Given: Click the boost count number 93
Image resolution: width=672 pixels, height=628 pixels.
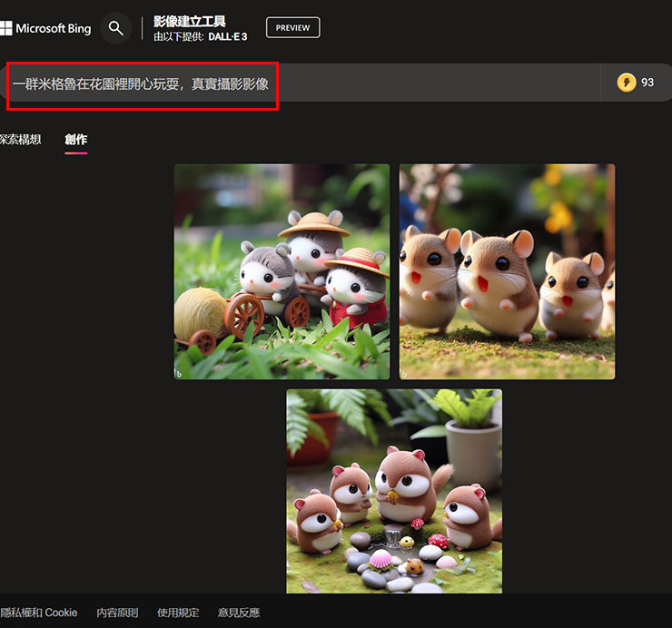Looking at the screenshot, I should (647, 83).
